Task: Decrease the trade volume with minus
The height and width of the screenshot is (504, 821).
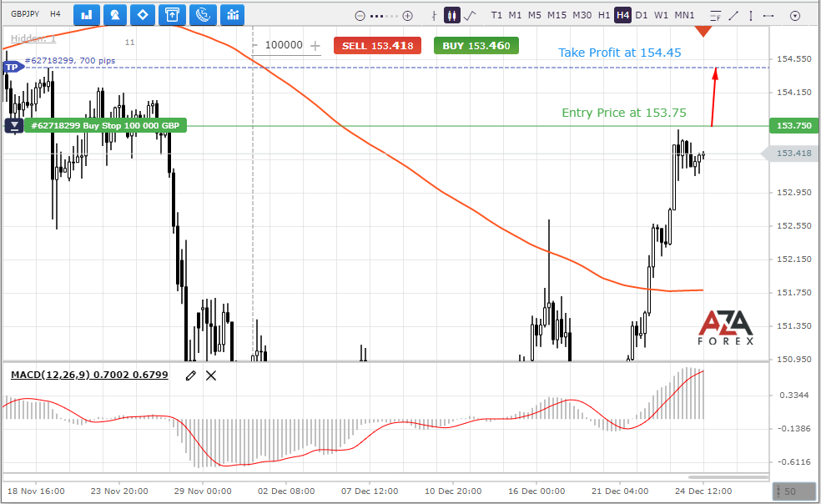Action: [255, 46]
